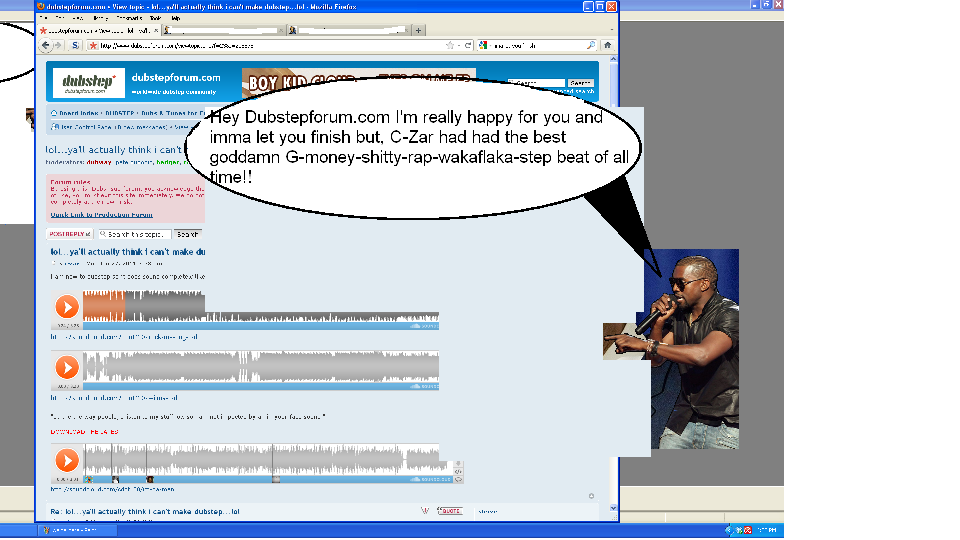
Task: Click the red star site icon in address bar
Action: (93, 45)
